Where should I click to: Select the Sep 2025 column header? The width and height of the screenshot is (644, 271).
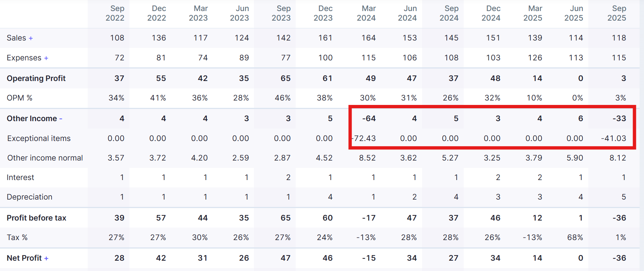pyautogui.click(x=617, y=13)
